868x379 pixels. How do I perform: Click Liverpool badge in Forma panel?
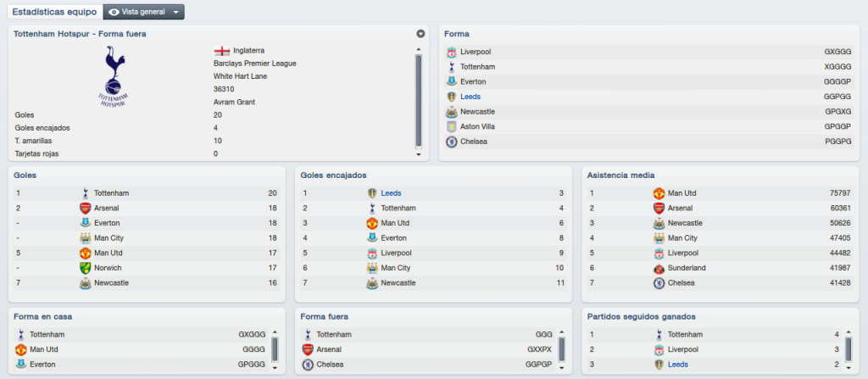point(452,52)
